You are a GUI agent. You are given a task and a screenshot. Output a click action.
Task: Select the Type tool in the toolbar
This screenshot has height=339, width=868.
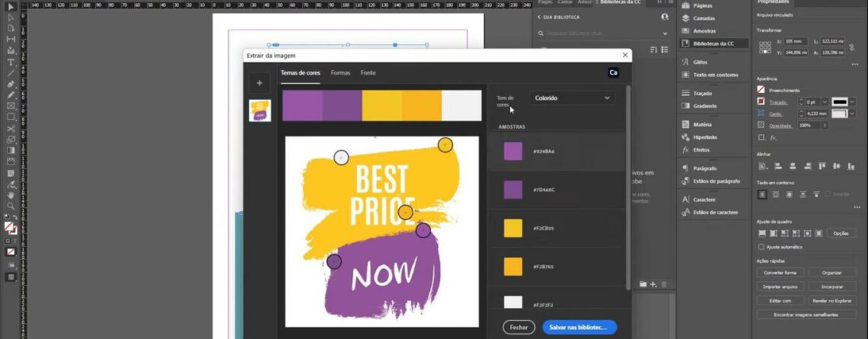pos(11,62)
